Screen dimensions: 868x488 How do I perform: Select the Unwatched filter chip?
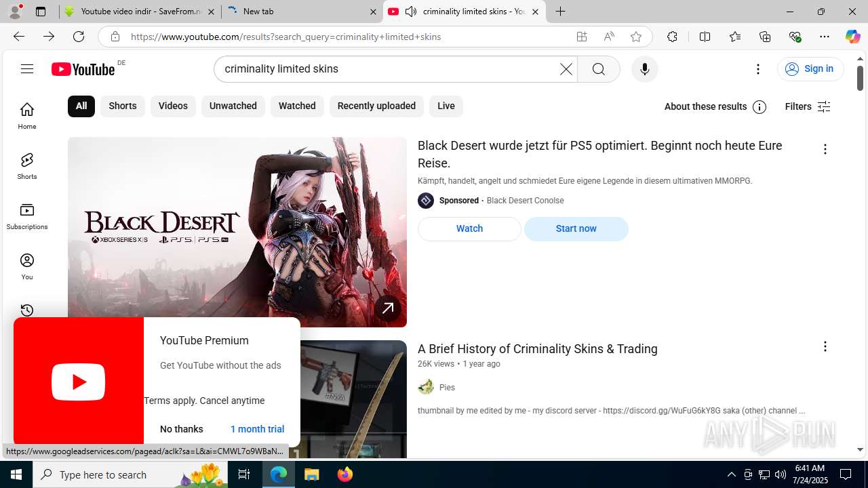click(x=233, y=106)
